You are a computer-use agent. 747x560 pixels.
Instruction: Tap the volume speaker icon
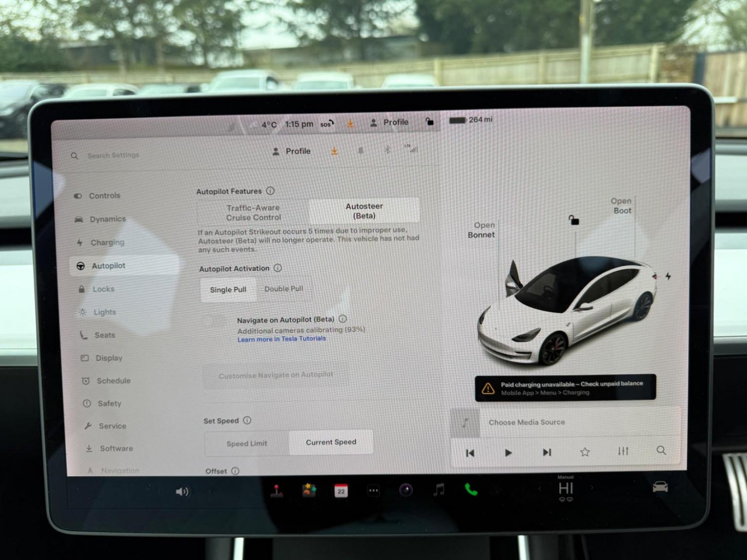pyautogui.click(x=182, y=492)
